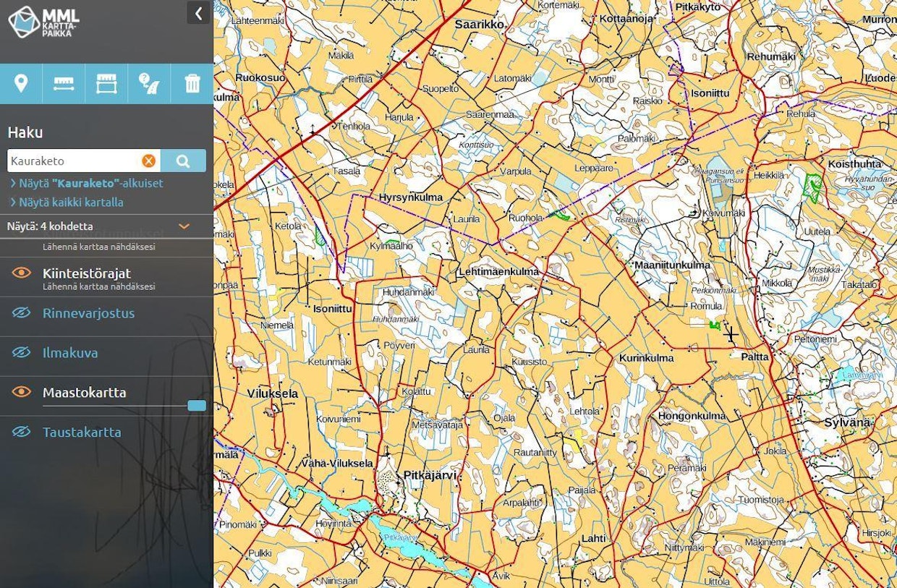Select the Taustakartta layer name
Viewport: 897px width, 588px height.
[x=82, y=433]
